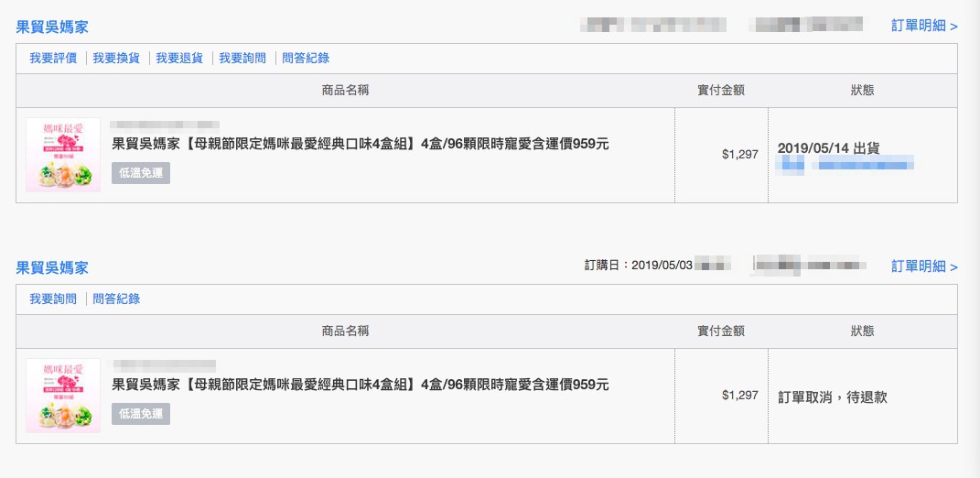Open 問答紀錄 in the shipped order
The height and width of the screenshot is (478, 980).
point(306,59)
